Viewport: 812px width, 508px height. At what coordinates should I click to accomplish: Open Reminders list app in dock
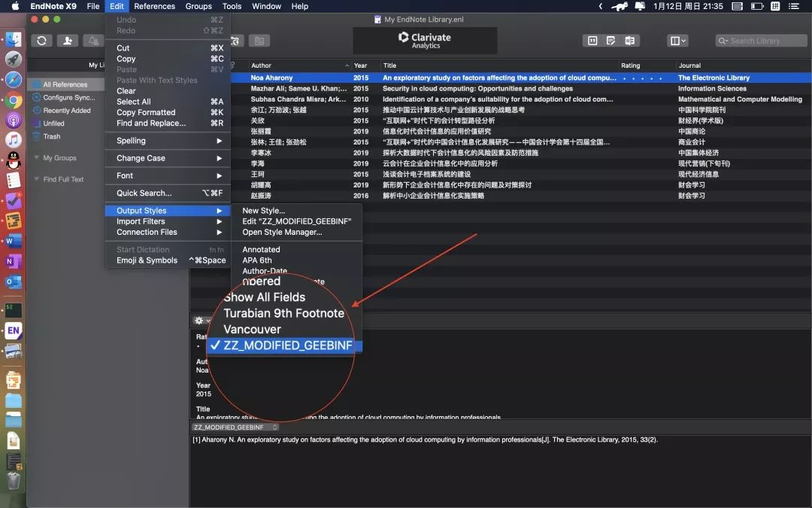coord(14,181)
